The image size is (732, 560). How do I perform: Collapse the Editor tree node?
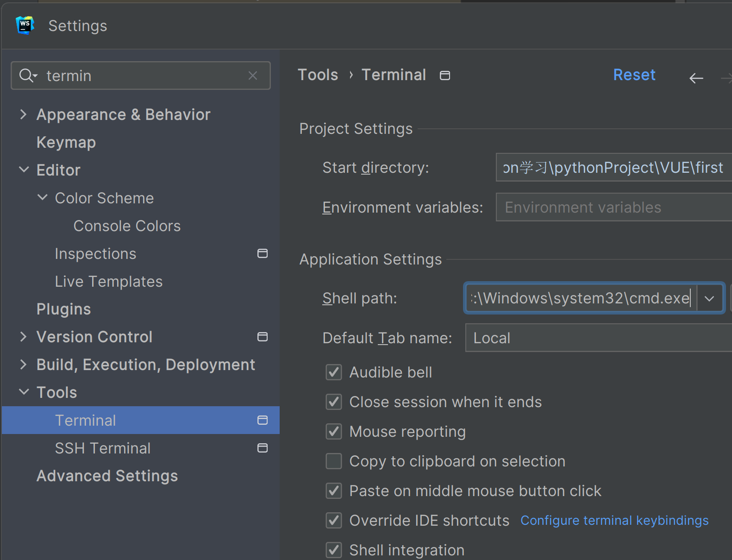point(24,170)
